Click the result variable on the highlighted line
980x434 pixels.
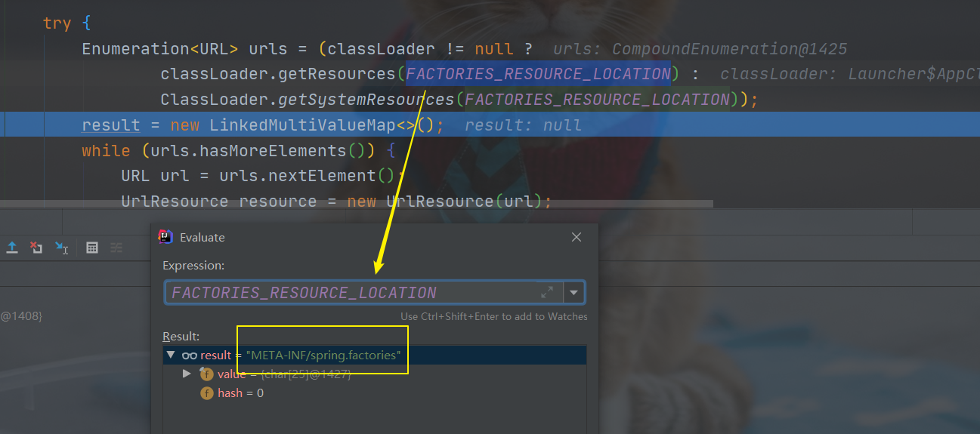111,125
